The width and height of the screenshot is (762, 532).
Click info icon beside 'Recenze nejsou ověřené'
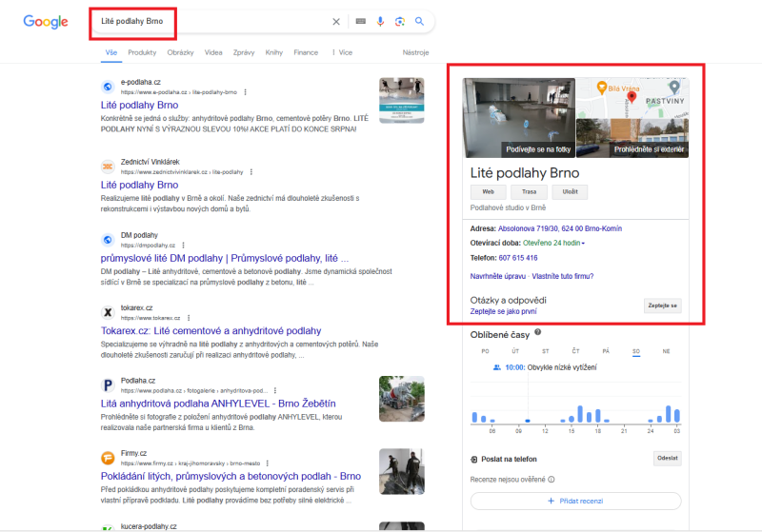[551, 480]
